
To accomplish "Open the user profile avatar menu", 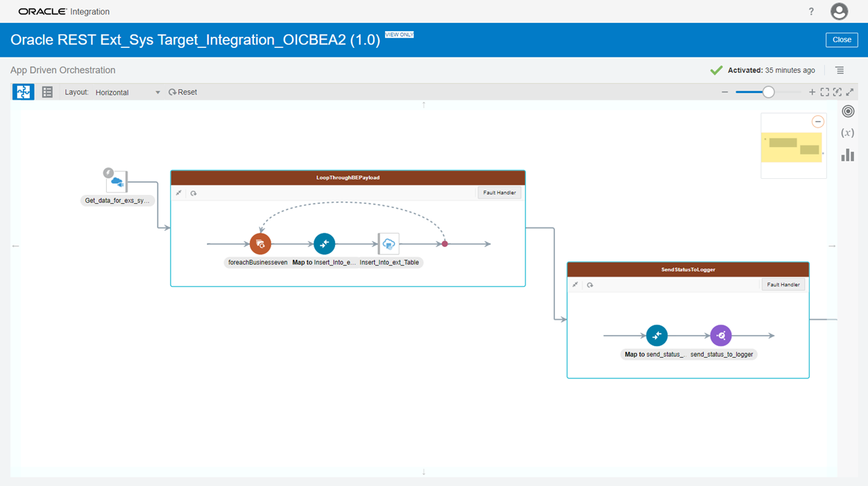I will click(x=839, y=12).
